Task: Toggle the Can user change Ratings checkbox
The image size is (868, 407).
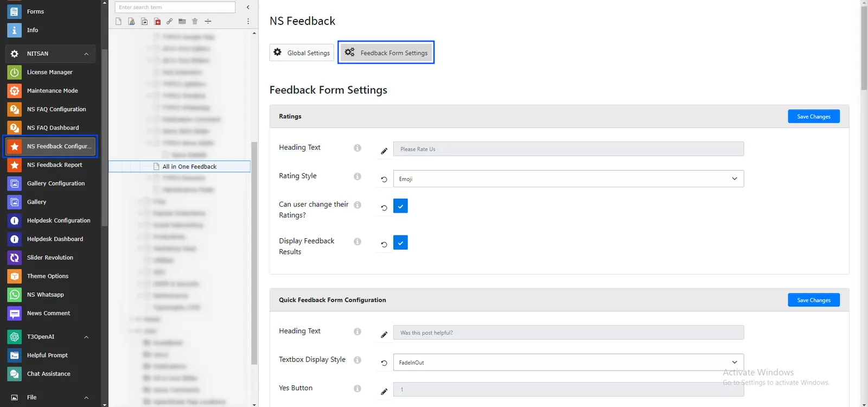Action: pos(400,206)
